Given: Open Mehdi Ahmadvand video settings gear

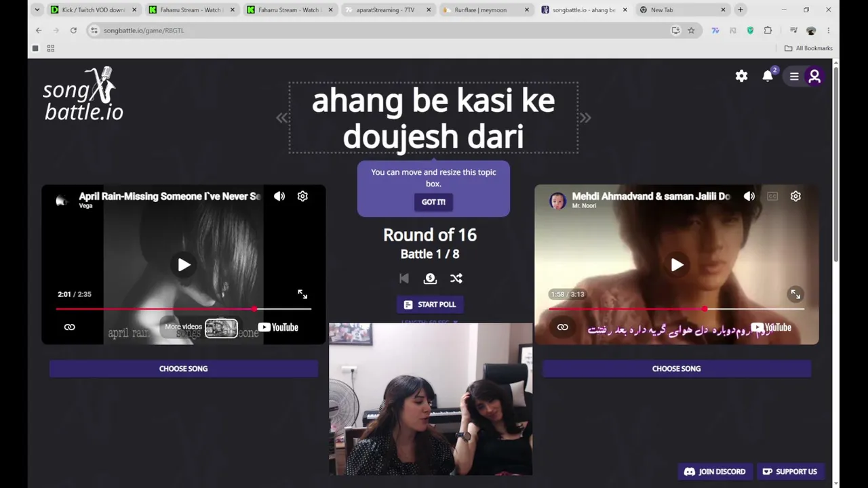Looking at the screenshot, I should coord(795,197).
